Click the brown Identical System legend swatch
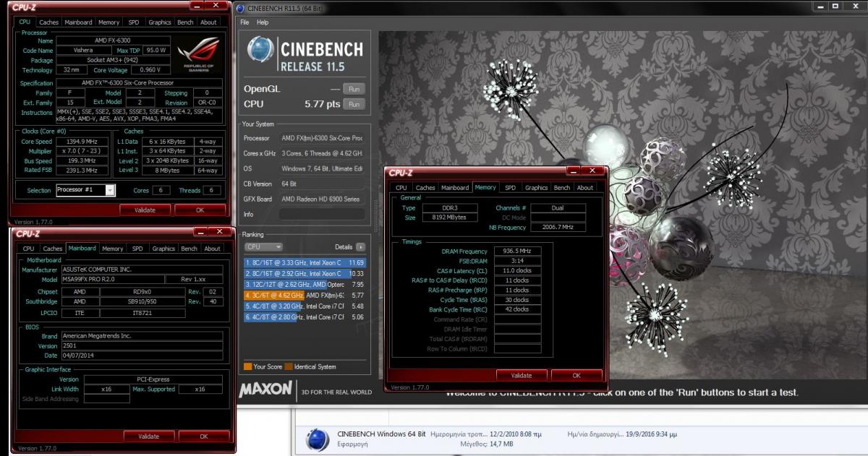The image size is (868, 456). (288, 366)
